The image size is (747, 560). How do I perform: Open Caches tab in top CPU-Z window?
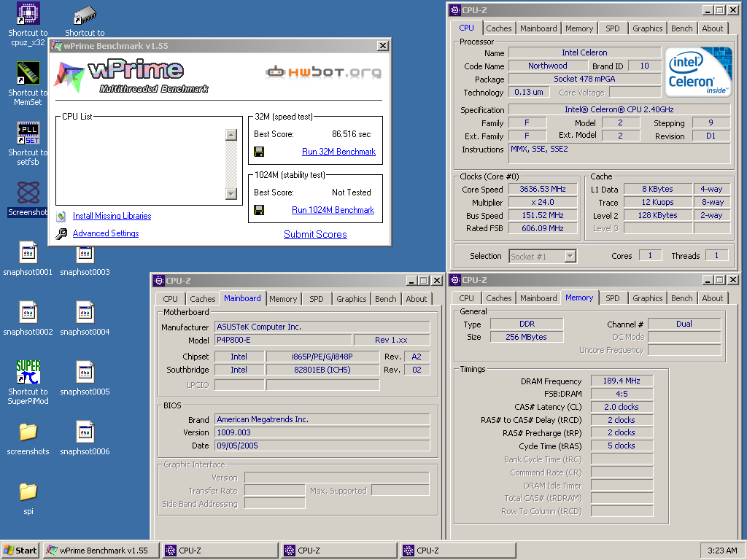click(x=498, y=28)
